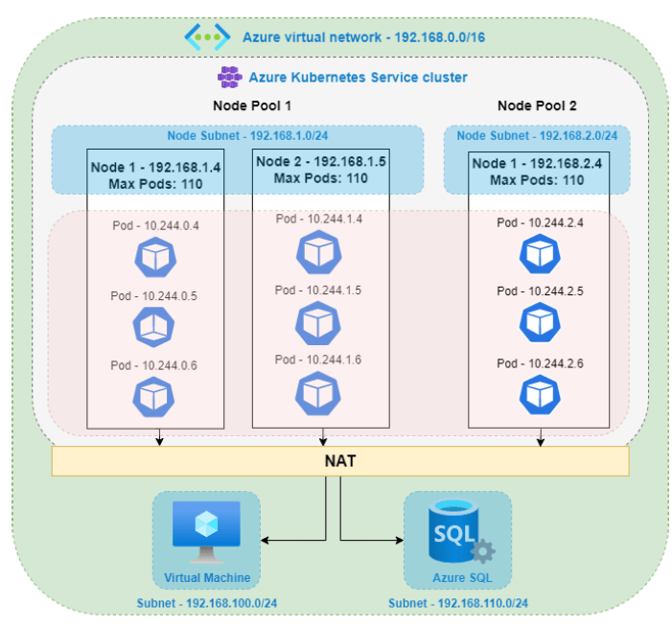This screenshot has width=672, height=628.
Task: Click the 'Node 1 - 192.168.2.4' label
Action: coord(537,163)
